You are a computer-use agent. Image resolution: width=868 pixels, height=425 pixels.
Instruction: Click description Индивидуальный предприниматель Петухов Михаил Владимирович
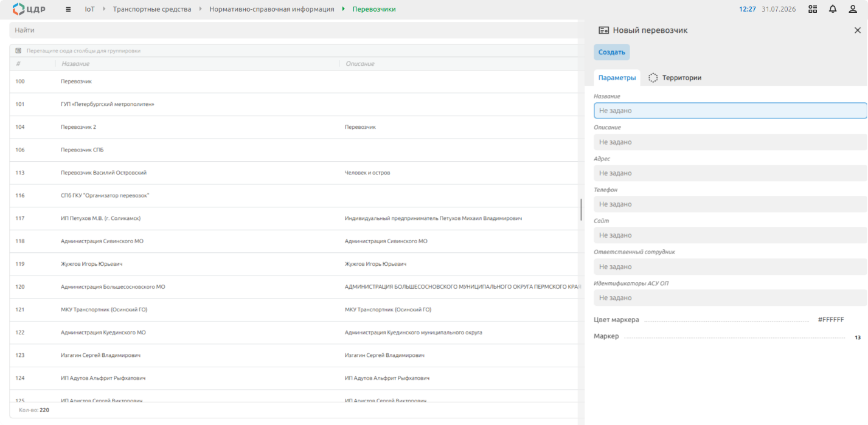(433, 218)
